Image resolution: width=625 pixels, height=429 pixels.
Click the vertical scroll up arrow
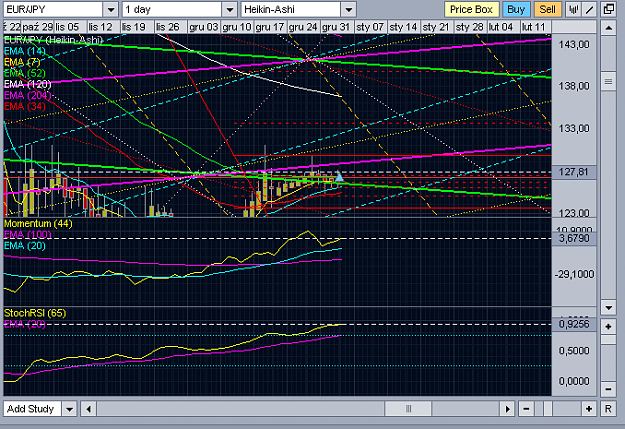click(608, 28)
